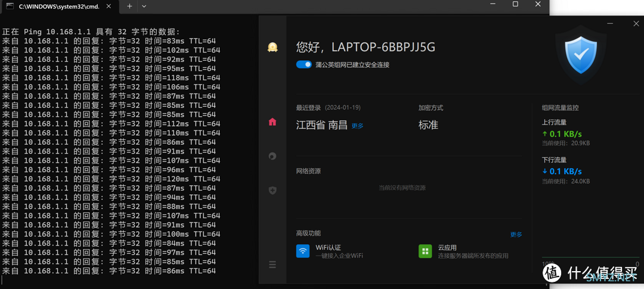The image size is (644, 289).
Task: Toggle the 蒲公英组网 secure connection switch
Action: click(x=304, y=64)
